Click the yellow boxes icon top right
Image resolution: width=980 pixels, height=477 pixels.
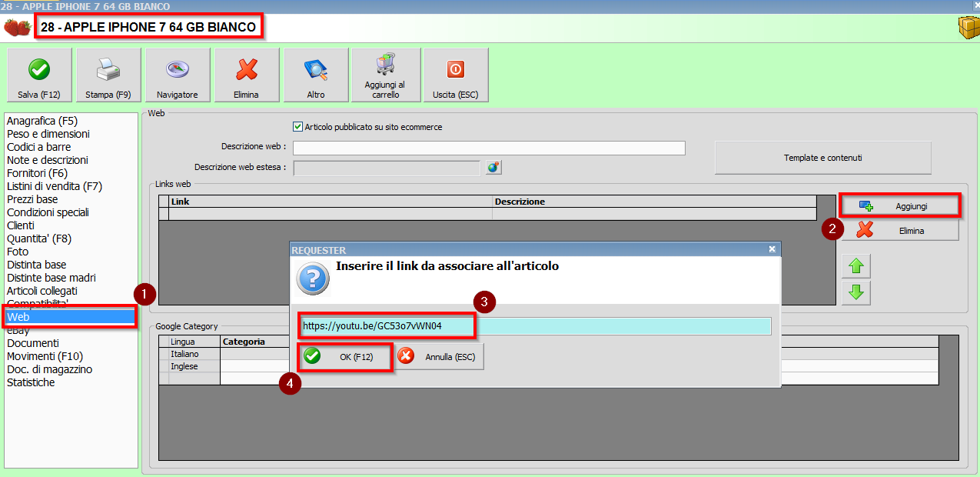click(968, 28)
